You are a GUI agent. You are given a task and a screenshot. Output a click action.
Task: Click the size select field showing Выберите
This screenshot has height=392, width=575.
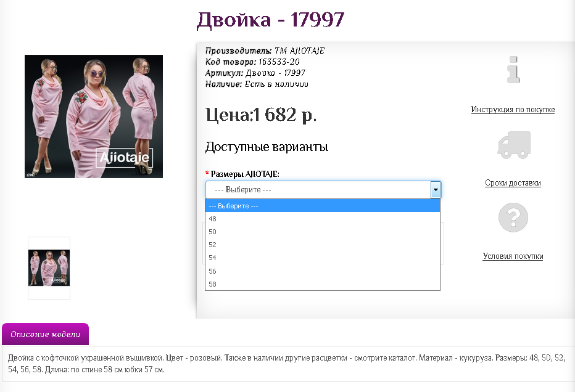[x=318, y=190]
